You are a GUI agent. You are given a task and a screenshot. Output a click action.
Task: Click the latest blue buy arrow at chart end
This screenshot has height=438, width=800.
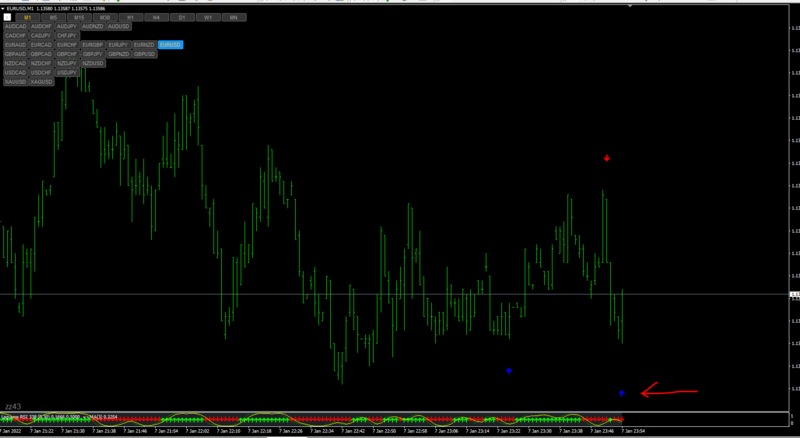pyautogui.click(x=621, y=393)
